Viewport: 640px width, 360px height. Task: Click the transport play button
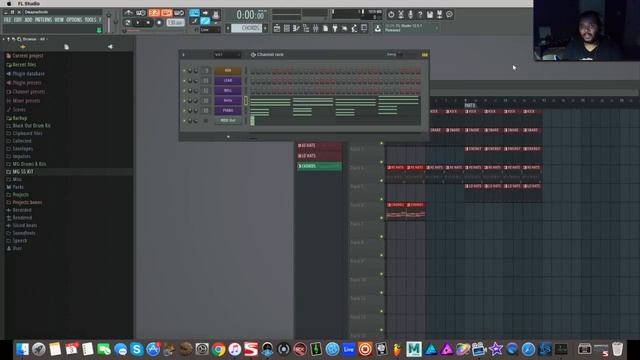(x=138, y=22)
